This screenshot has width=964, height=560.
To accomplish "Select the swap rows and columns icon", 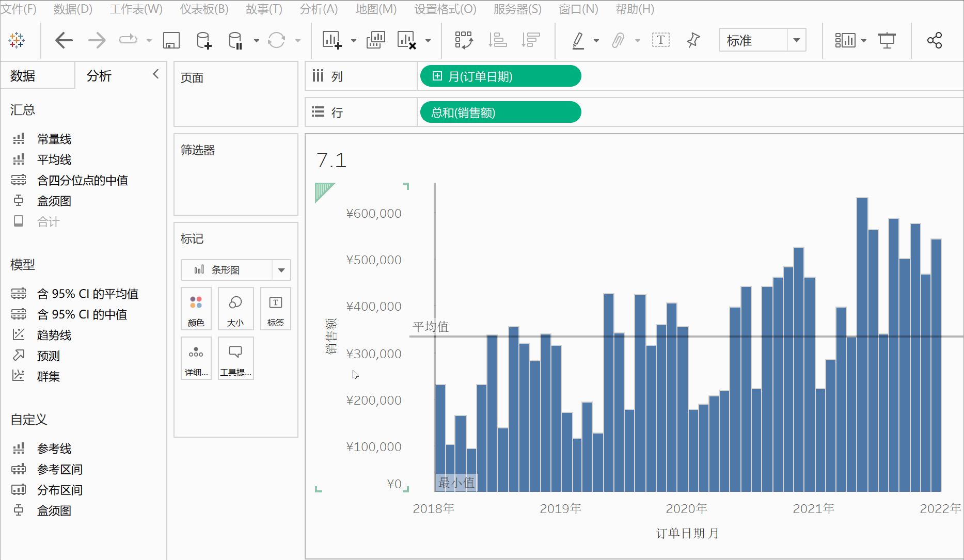I will click(463, 40).
